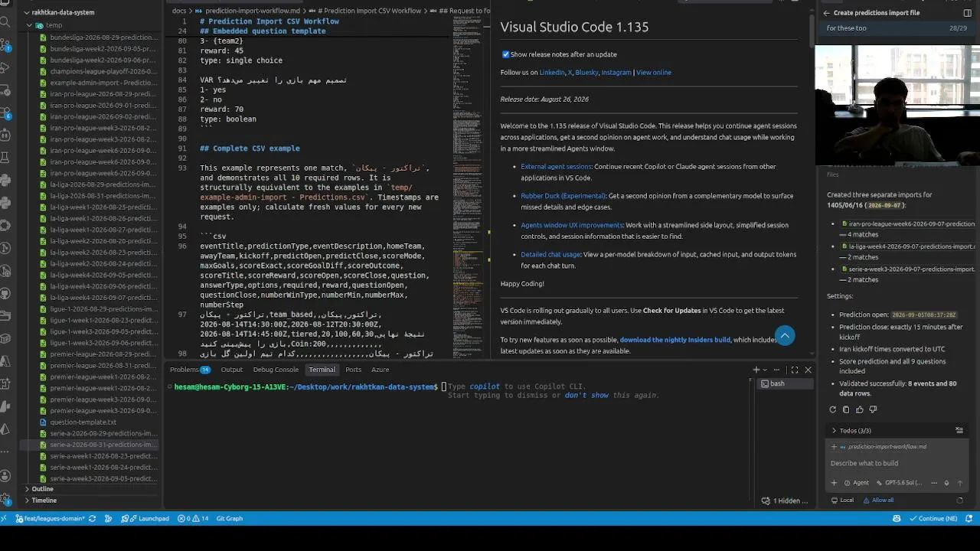Switch to the Debug Console tab
This screenshot has height=551, width=980.
[276, 370]
